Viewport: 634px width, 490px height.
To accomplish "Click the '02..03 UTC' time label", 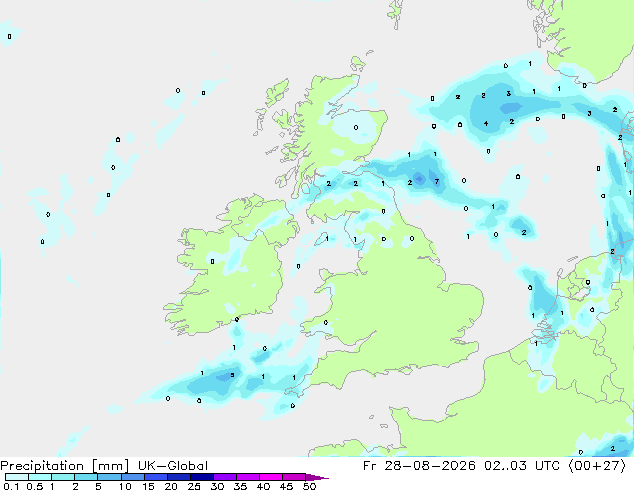I will pyautogui.click(x=522, y=466).
